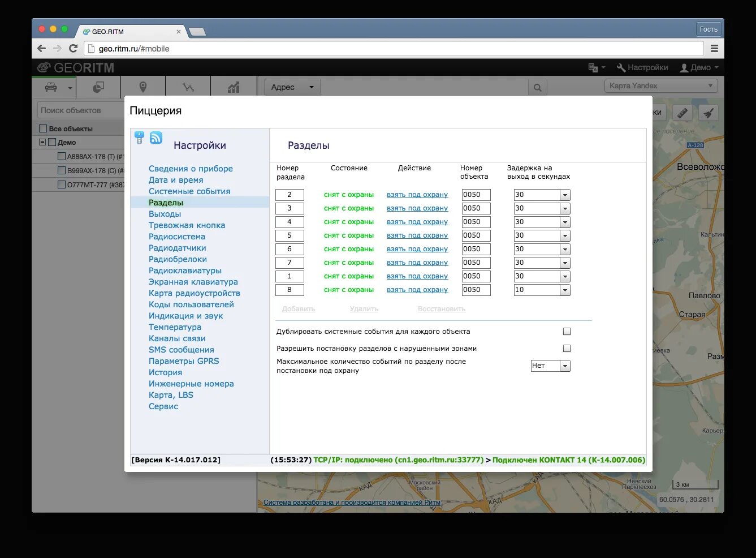Check the O777MT-777 object checkbox
756x558 pixels.
click(62, 184)
